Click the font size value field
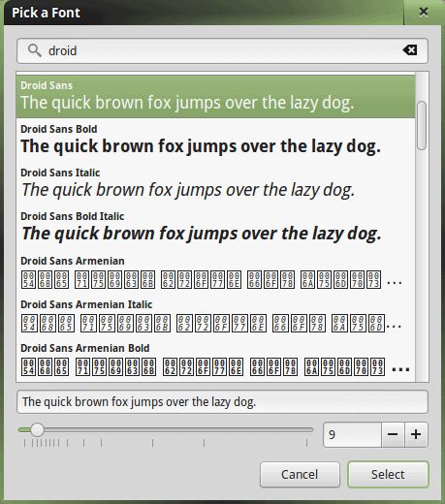This screenshot has width=445, height=504. (352, 434)
